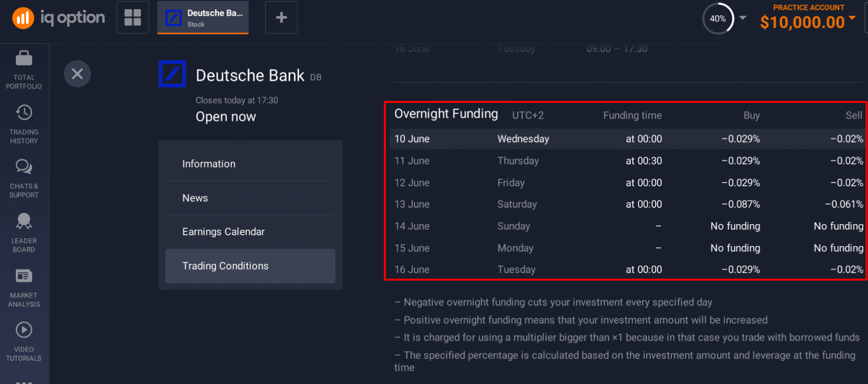Click the Open now status link
The height and width of the screenshot is (384, 868).
(225, 116)
